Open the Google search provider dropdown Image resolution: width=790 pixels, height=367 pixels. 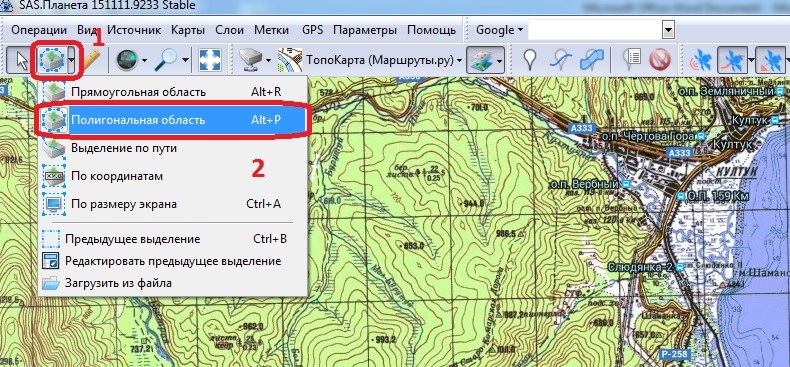coord(499,30)
